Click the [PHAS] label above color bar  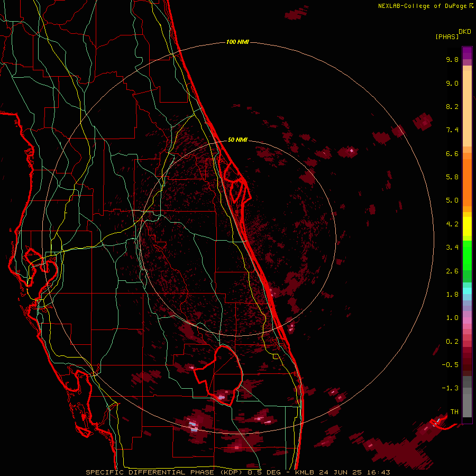tap(447, 36)
